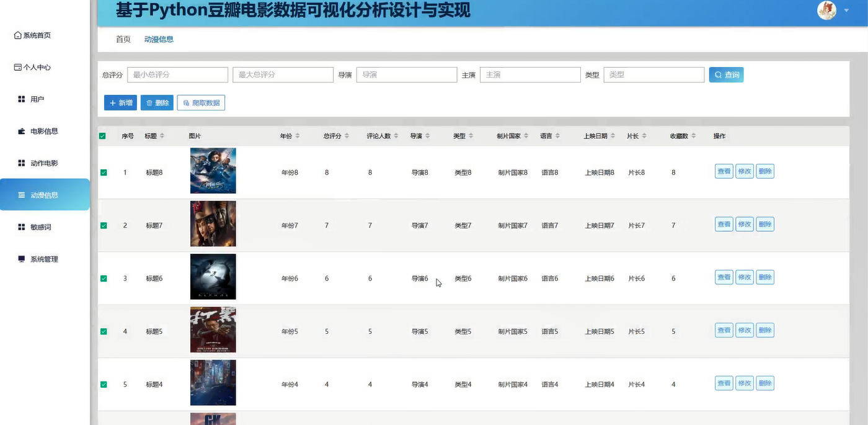This screenshot has width=868, height=425.
Task: Sort by the 评论人数 column arrows
Action: click(x=396, y=136)
